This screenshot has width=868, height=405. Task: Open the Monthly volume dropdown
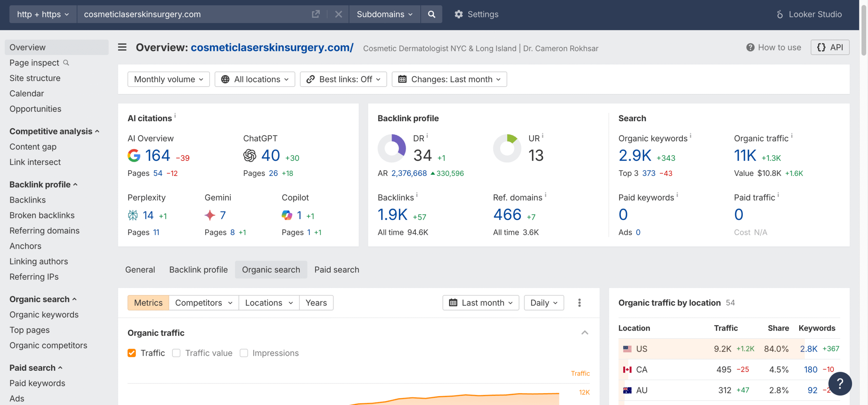pos(169,79)
